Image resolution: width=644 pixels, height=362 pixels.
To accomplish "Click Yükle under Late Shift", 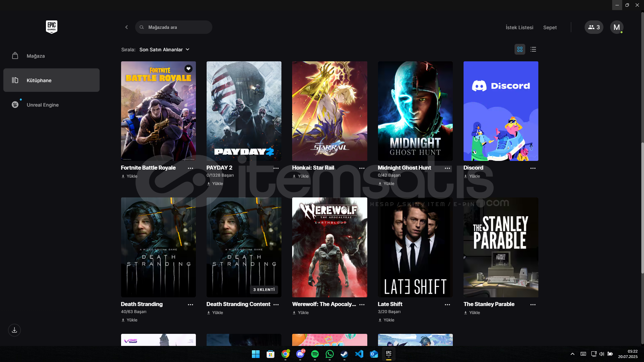I will [386, 320].
